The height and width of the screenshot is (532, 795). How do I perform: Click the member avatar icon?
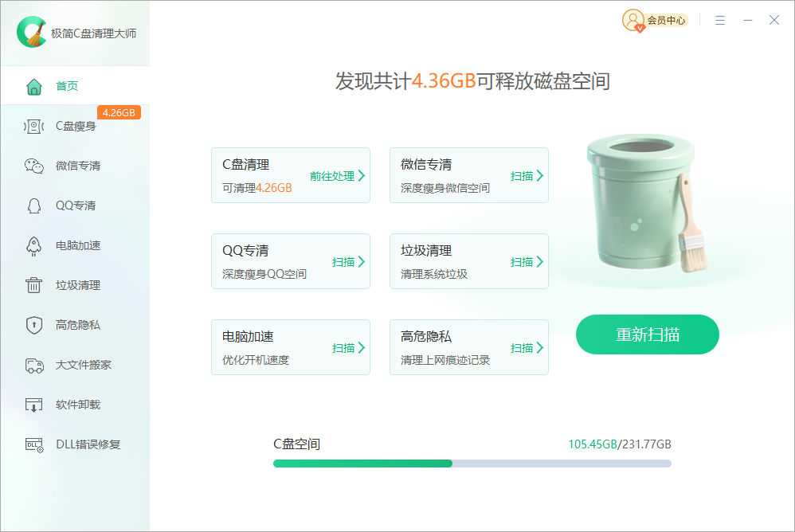pyautogui.click(x=632, y=20)
